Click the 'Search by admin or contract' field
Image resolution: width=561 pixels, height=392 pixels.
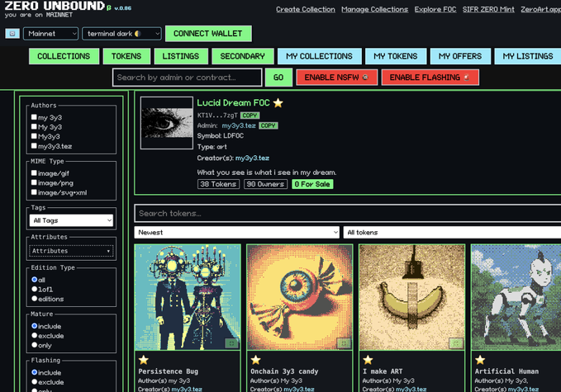pyautogui.click(x=187, y=78)
